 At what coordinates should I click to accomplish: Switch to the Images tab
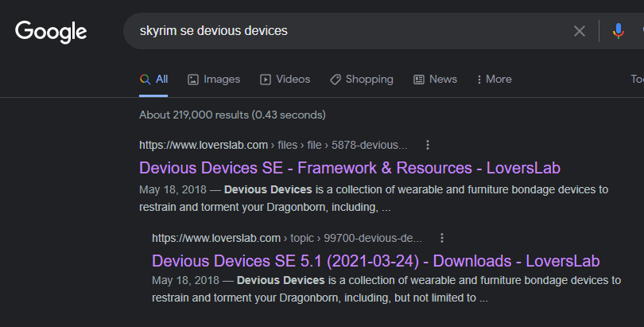(214, 80)
